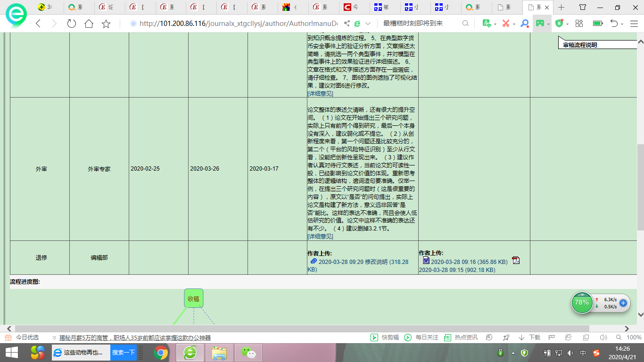The height and width of the screenshot is (362, 644).
Task: Open a new browser tab
Action: (x=561, y=7)
